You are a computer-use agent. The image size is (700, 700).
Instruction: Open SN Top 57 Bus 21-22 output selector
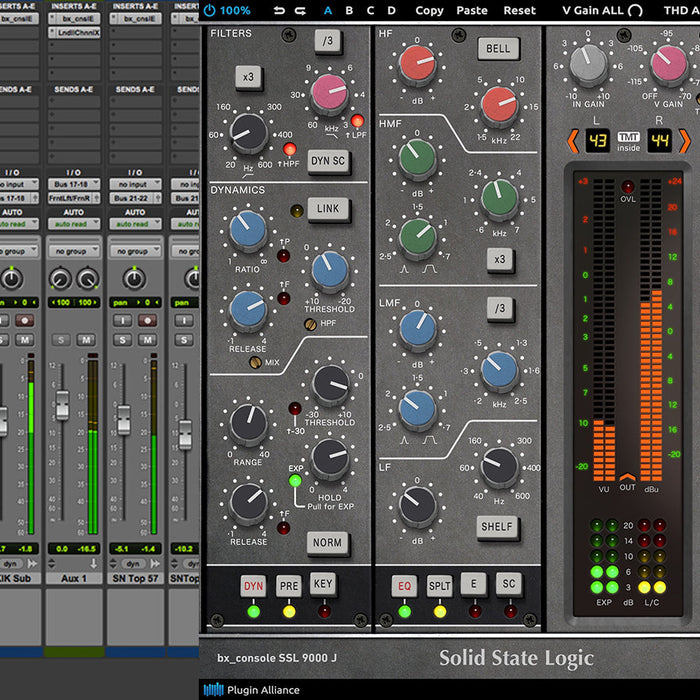point(135,198)
